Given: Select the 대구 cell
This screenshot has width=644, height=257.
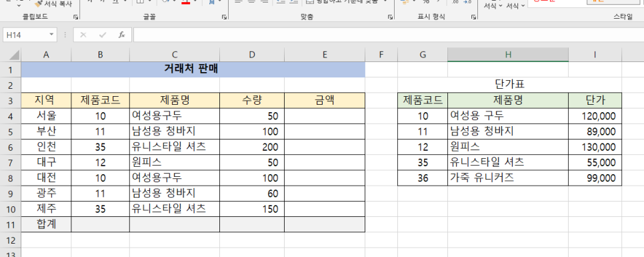Looking at the screenshot, I should (x=46, y=162).
